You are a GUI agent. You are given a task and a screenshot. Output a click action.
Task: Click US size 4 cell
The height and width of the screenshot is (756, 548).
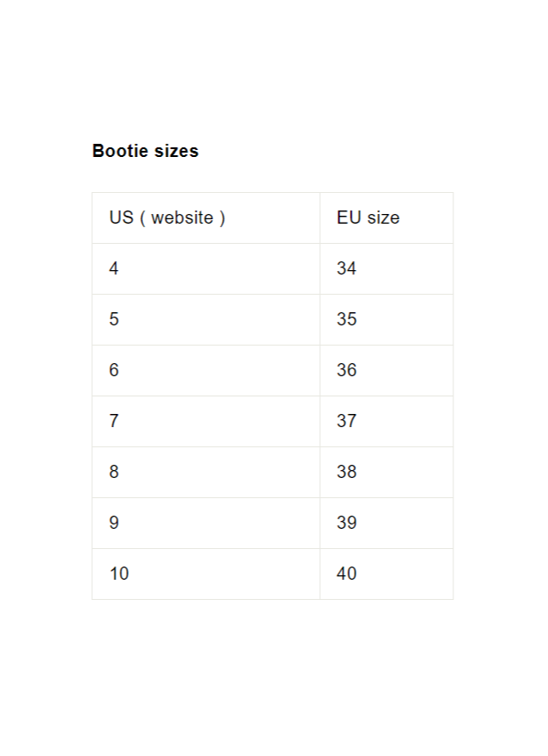point(206,269)
